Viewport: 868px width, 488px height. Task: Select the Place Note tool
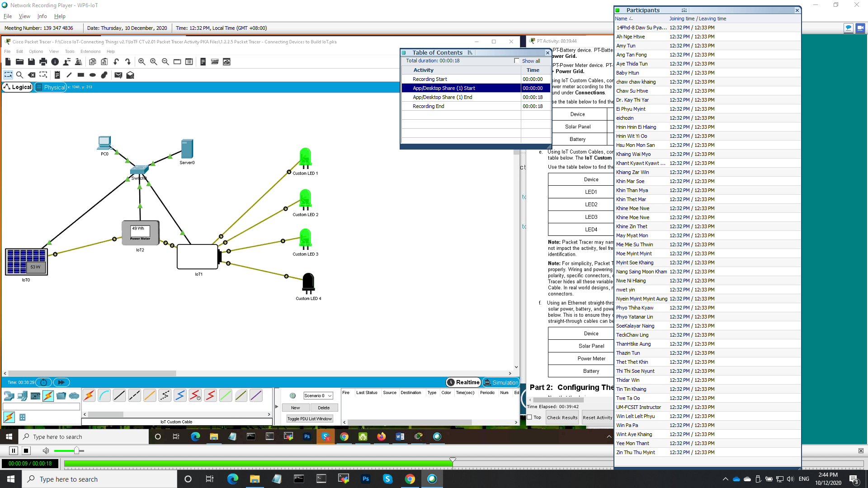57,75
